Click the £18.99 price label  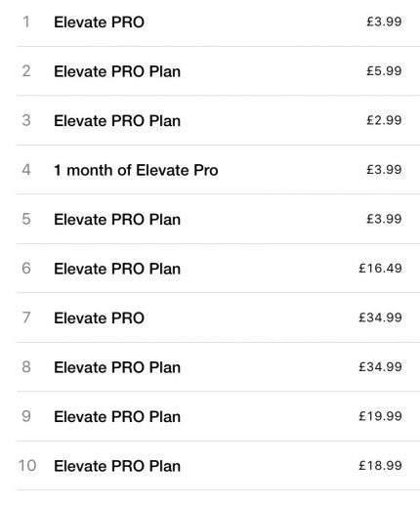380,466
